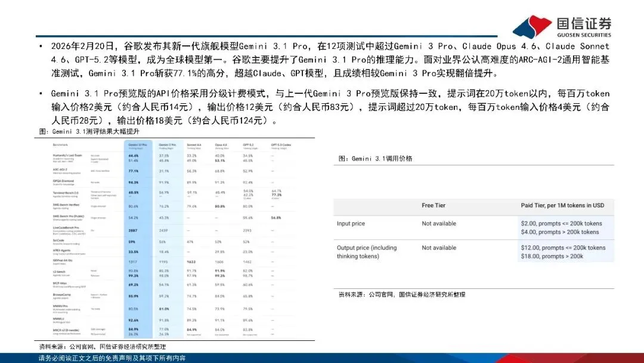
Task: Click 'Paid Tier, per 1M tokens in USD' header
Action: tap(562, 205)
